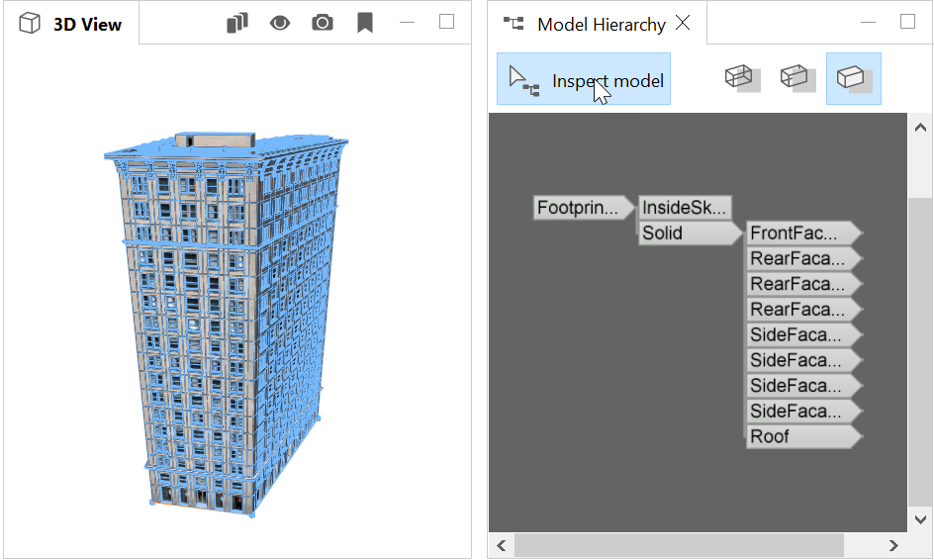Click the hierarchy scrollbar down arrow
Viewport: 934px width, 560px height.
[x=920, y=519]
